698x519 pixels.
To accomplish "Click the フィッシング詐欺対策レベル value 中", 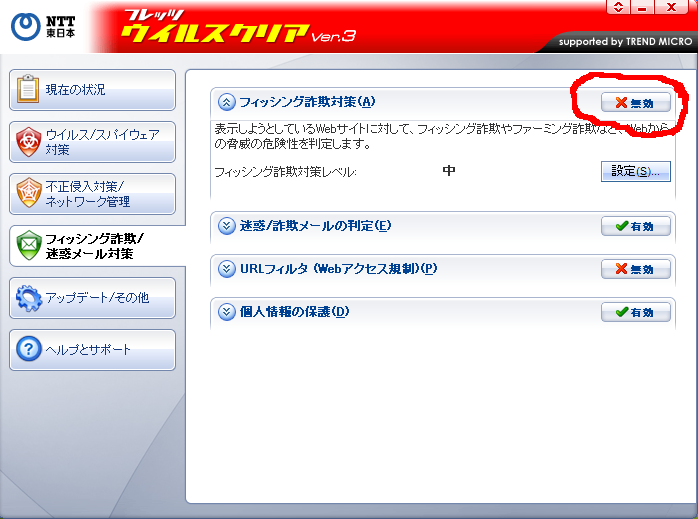I will (449, 170).
